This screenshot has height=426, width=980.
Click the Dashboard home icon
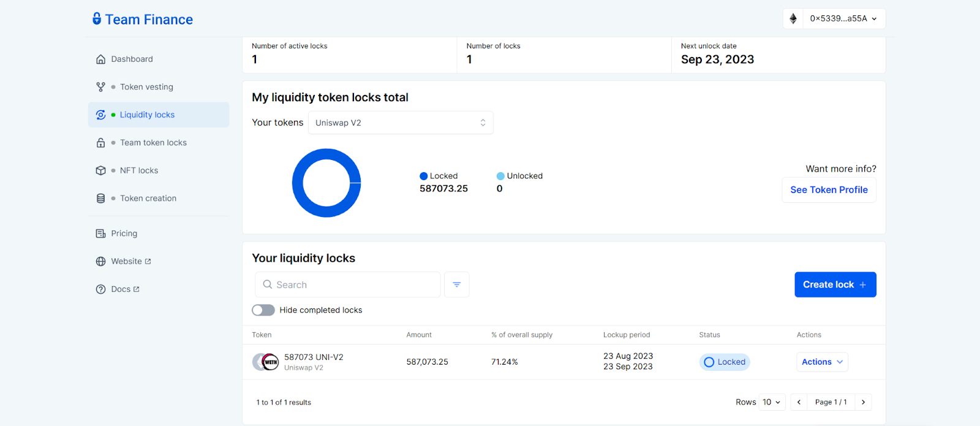pyautogui.click(x=101, y=59)
